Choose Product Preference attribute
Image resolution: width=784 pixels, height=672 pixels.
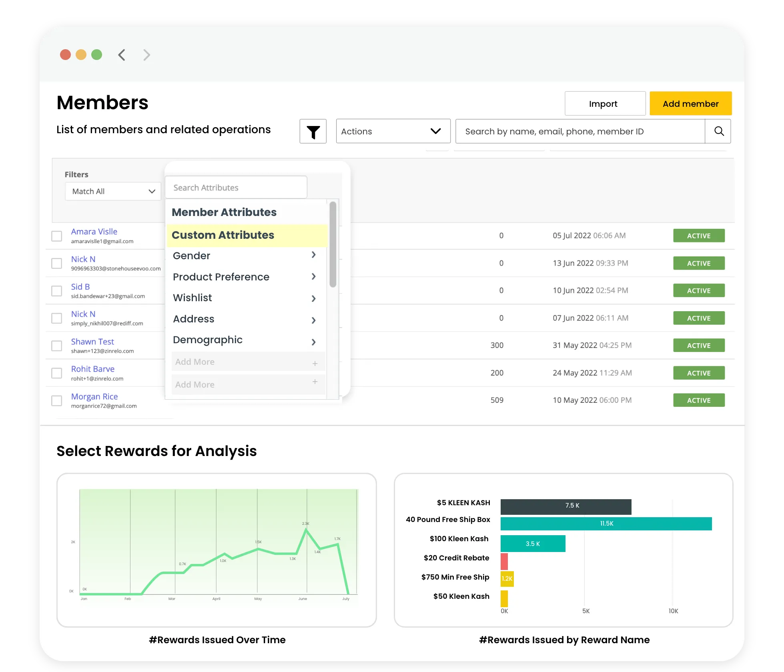coord(221,277)
